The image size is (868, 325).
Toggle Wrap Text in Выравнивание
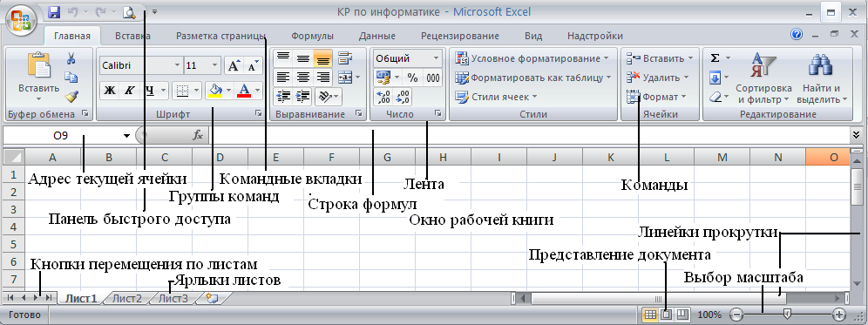pos(345,58)
